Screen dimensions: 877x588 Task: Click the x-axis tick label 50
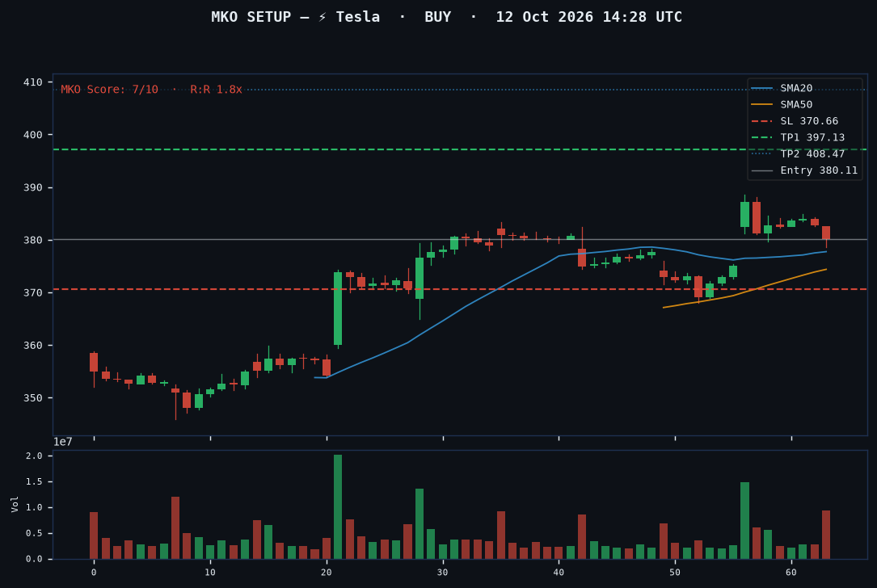click(675, 573)
